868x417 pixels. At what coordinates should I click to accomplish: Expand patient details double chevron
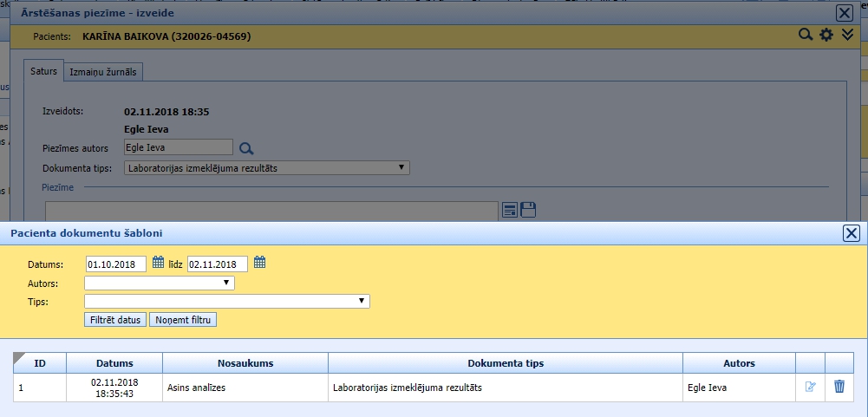[848, 36]
